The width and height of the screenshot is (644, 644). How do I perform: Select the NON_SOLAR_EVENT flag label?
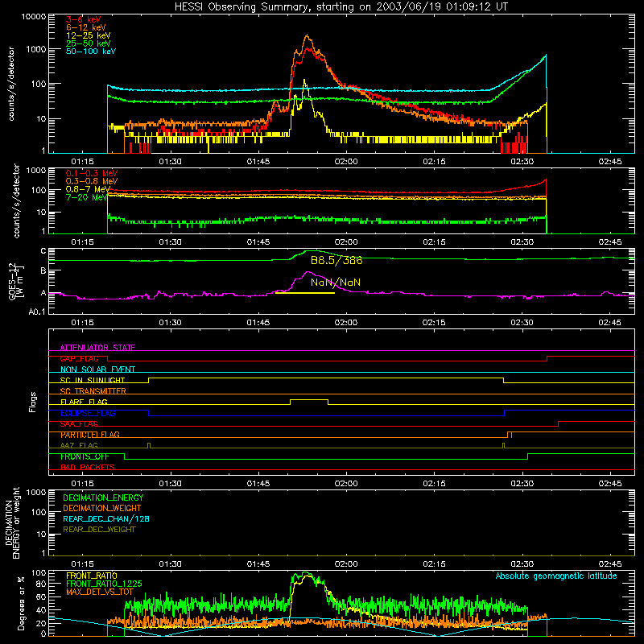[x=97, y=369]
